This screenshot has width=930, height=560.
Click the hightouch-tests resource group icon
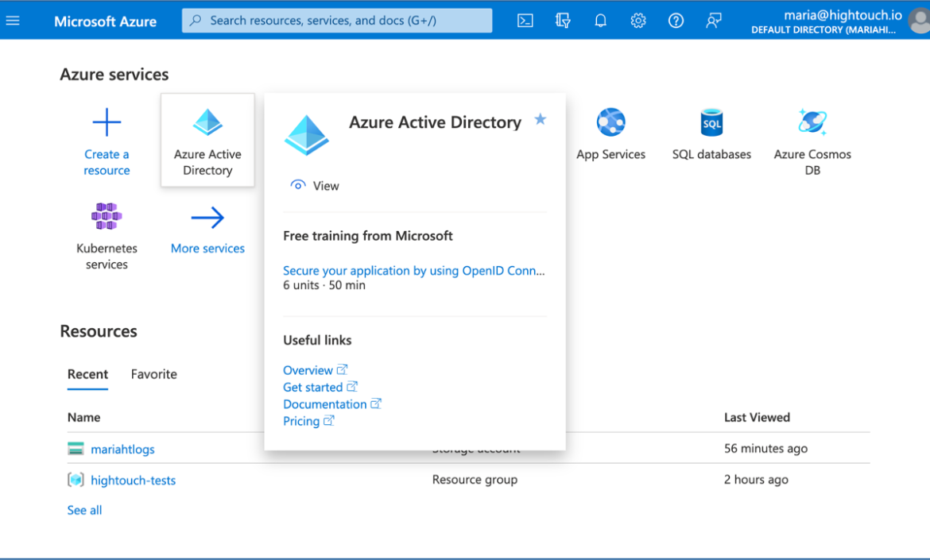tap(76, 480)
